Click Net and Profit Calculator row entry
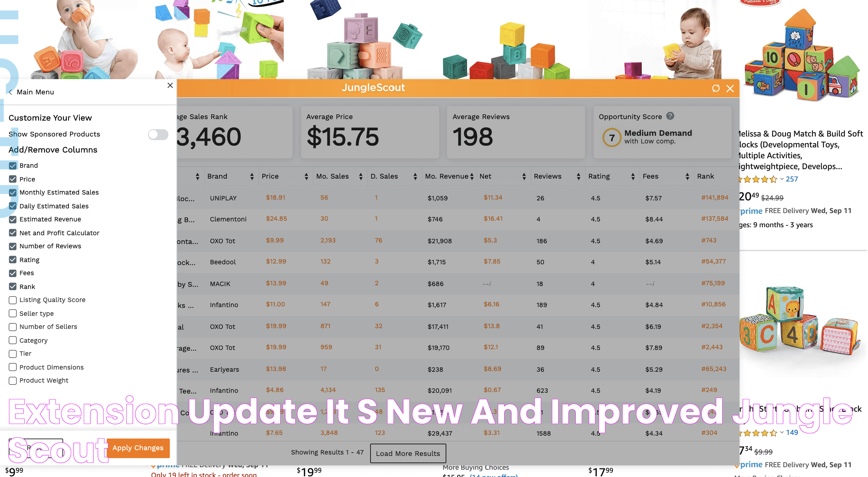The height and width of the screenshot is (477, 868). (59, 232)
